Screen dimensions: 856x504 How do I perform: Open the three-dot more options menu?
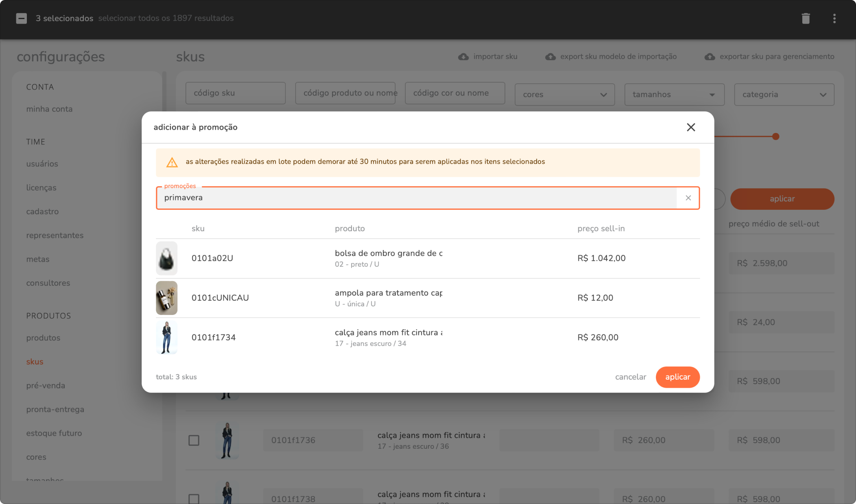pyautogui.click(x=834, y=18)
